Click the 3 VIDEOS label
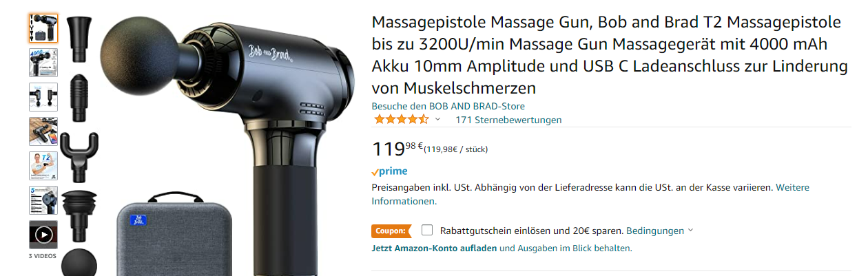The height and width of the screenshot is (276, 868). [x=43, y=255]
